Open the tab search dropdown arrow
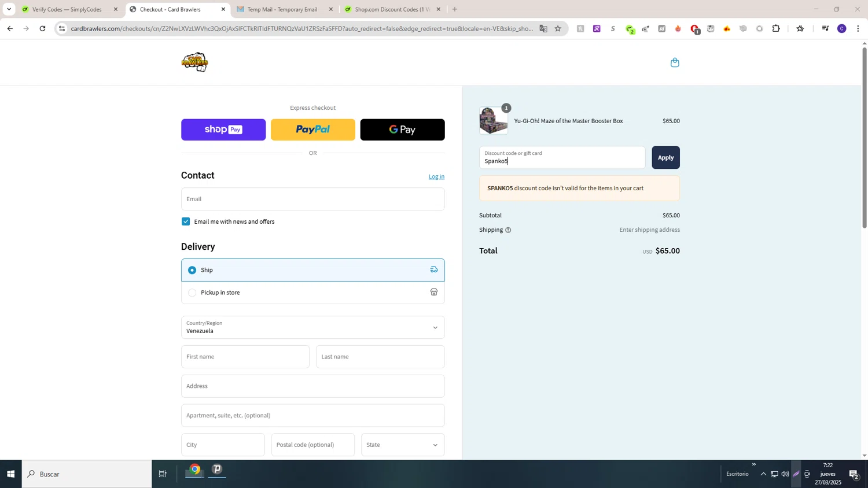This screenshot has width=868, height=488. point(9,9)
